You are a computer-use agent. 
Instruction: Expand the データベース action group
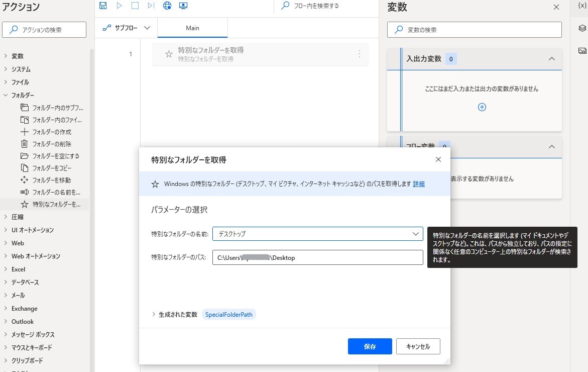click(6, 283)
